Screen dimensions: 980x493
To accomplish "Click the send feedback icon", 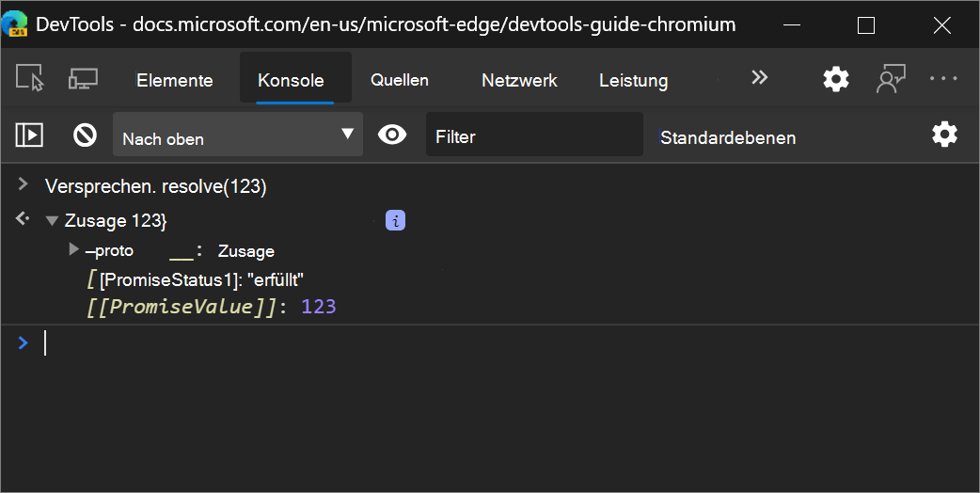I will 890,79.
